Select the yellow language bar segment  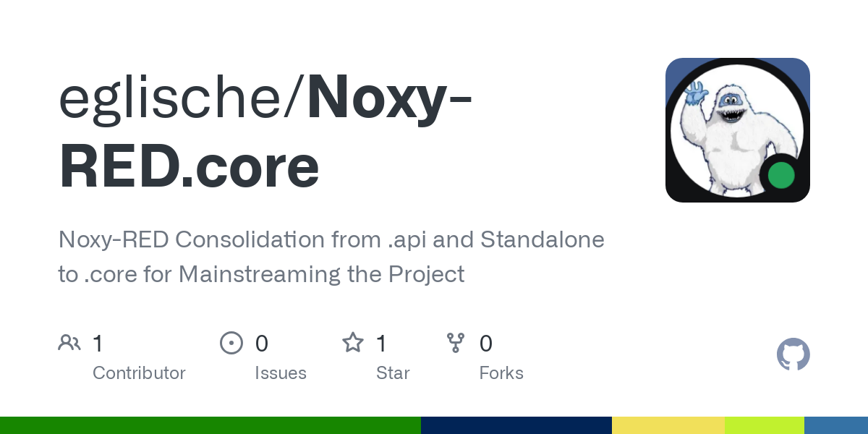(668, 425)
